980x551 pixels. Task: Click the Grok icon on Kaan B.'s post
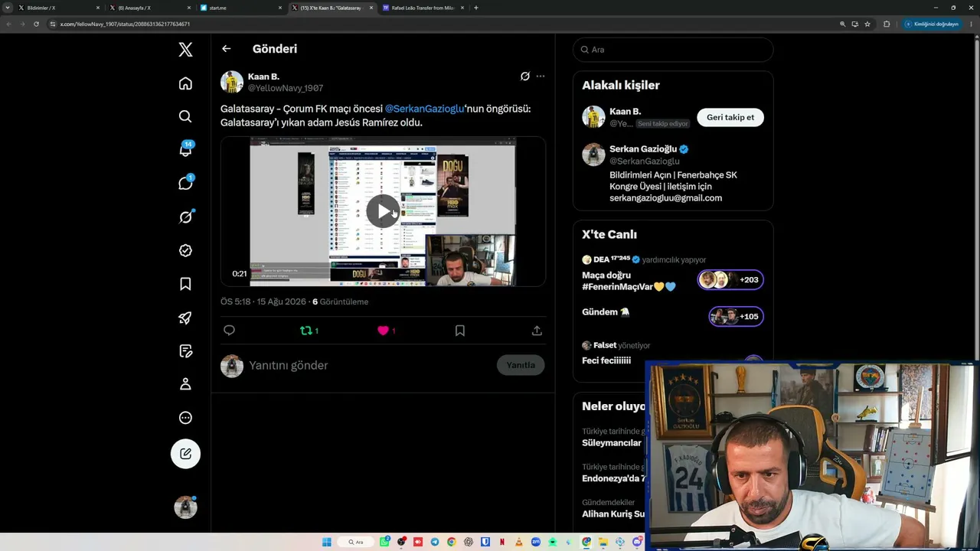pos(525,77)
